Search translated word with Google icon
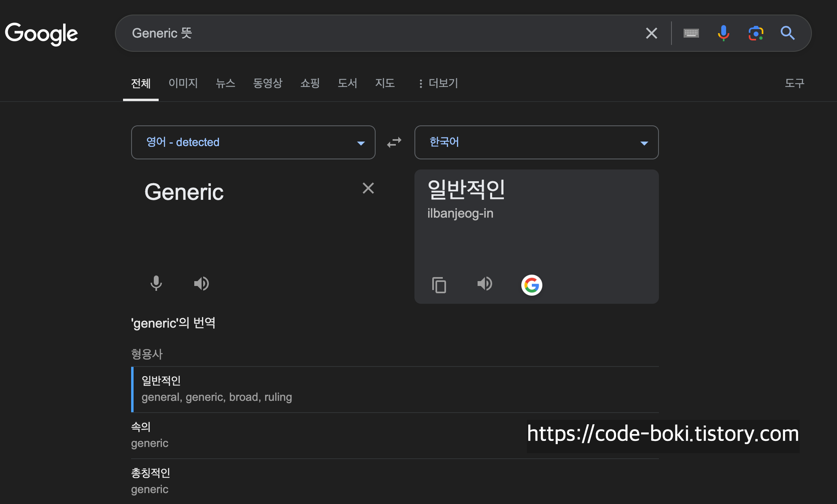 [531, 285]
